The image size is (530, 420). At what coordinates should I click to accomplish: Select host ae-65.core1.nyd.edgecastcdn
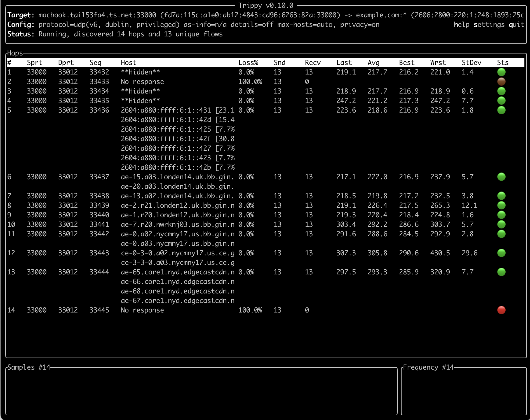[177, 272]
